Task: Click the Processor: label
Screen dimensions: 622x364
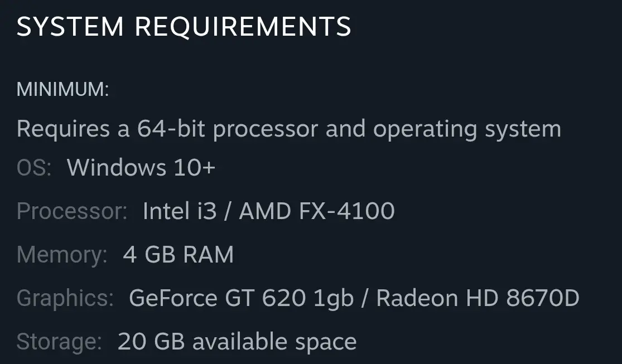Action: (x=72, y=211)
